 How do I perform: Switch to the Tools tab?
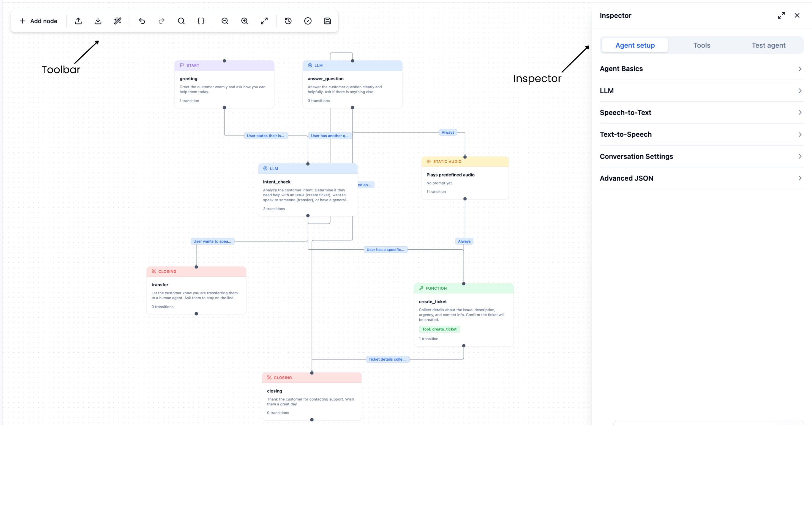pyautogui.click(x=702, y=45)
